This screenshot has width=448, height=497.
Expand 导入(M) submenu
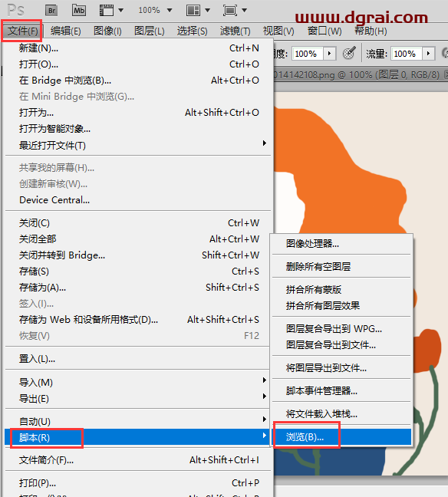[x=138, y=382]
